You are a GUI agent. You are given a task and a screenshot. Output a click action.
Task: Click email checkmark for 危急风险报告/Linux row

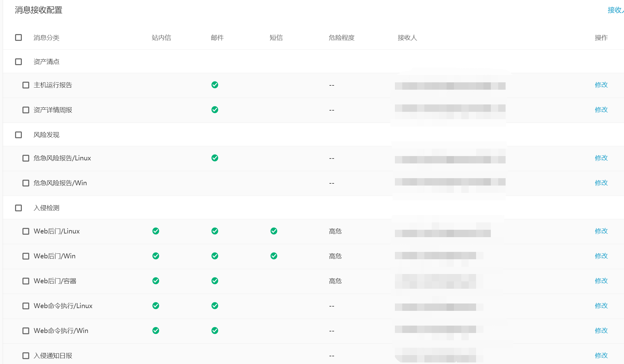[215, 158]
